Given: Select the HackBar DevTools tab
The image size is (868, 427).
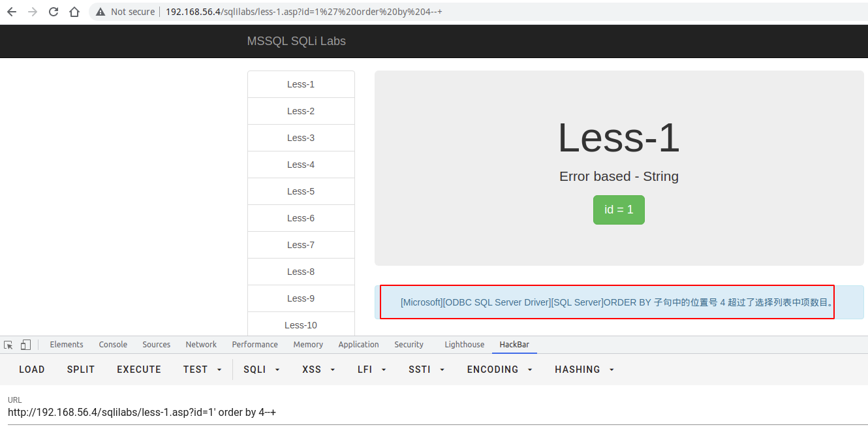Looking at the screenshot, I should pos(514,345).
